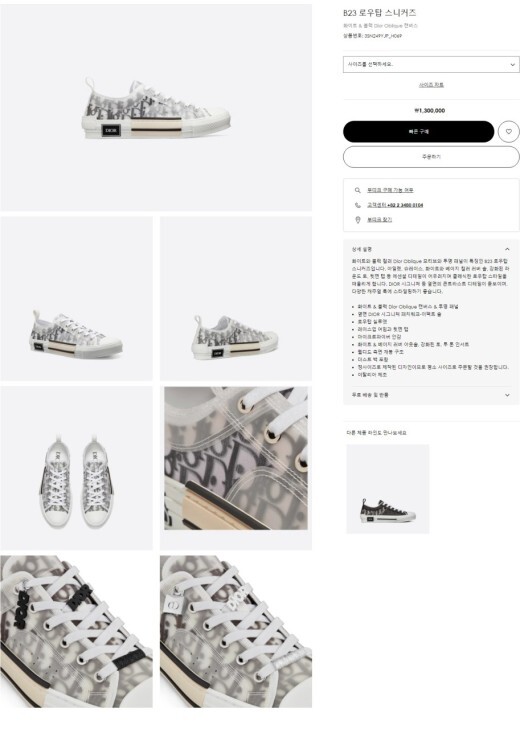
Task: Open the white DIOR lace tag close-up
Action: [236, 631]
